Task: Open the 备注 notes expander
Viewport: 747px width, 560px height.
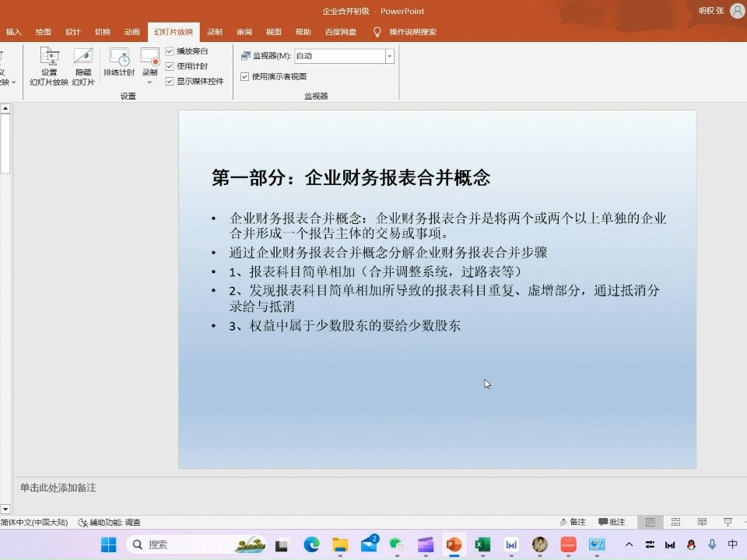Action: [x=574, y=522]
